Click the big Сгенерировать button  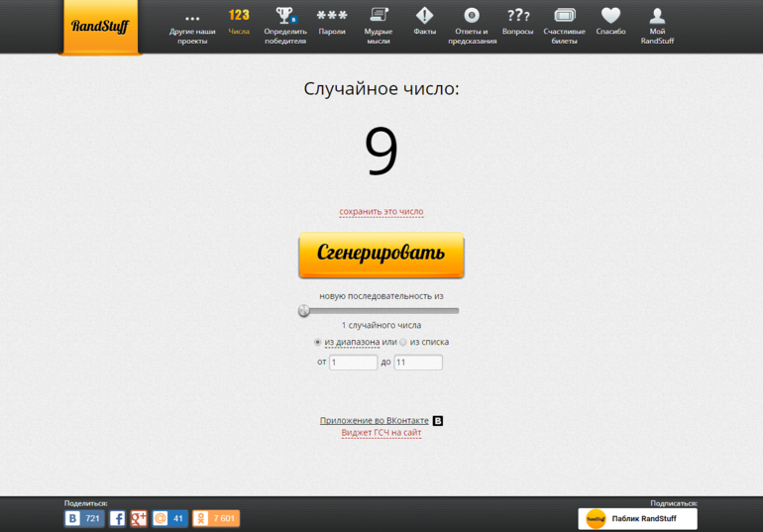coord(381,255)
